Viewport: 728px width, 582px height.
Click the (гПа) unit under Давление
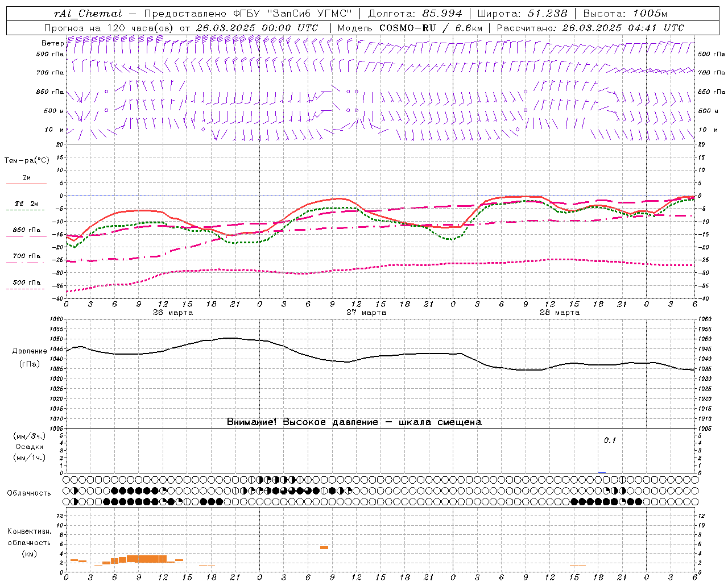point(30,364)
